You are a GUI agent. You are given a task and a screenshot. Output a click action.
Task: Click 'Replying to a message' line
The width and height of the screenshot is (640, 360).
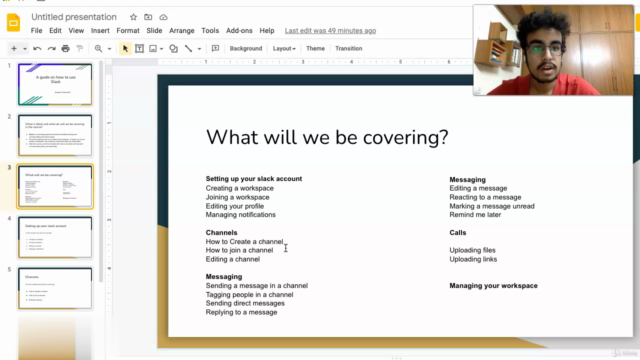point(241,312)
